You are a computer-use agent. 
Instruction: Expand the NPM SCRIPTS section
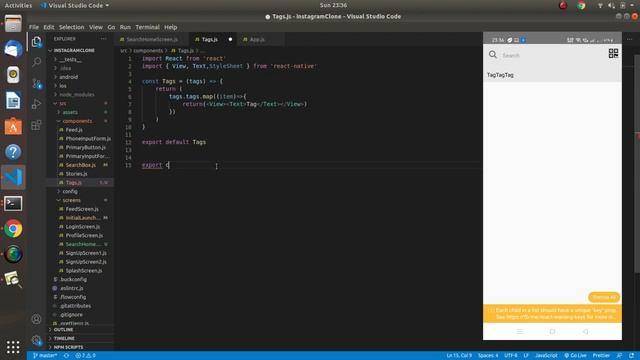click(x=68, y=347)
